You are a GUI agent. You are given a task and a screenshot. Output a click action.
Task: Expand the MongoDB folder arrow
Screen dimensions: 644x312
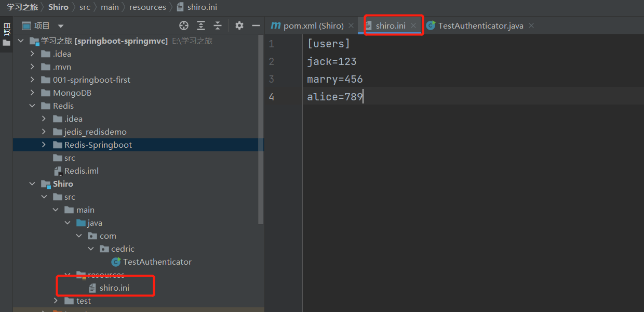32,93
